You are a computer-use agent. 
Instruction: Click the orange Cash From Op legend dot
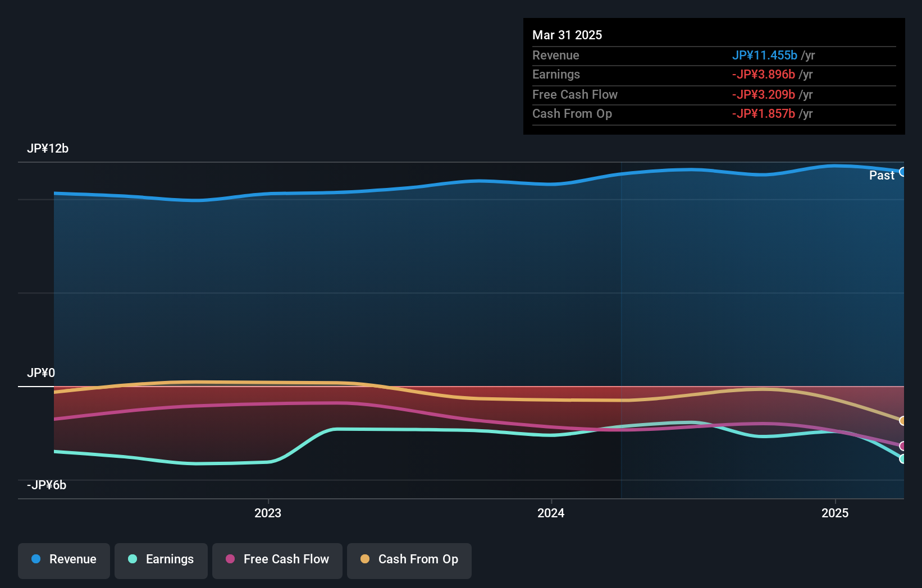coord(365,559)
